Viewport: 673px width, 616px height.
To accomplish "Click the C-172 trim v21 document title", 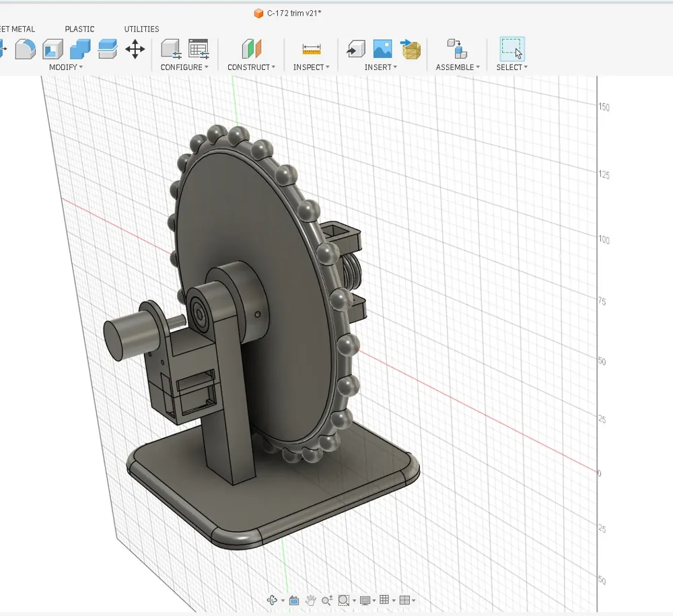I will click(x=294, y=13).
